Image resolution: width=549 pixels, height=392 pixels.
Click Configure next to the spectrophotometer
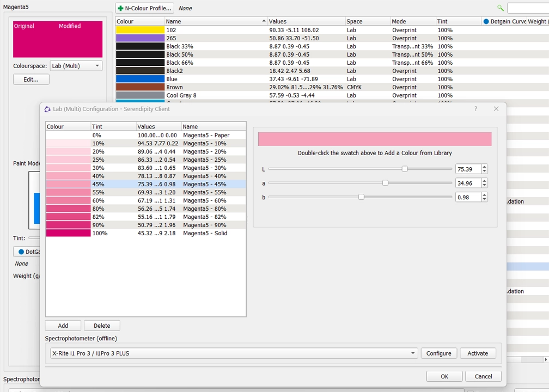pos(438,353)
